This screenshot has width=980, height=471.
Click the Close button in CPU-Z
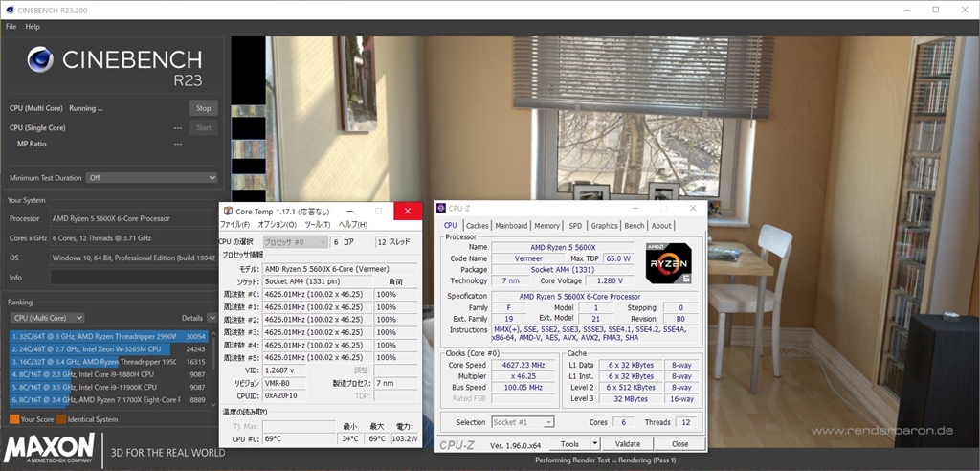point(680,444)
